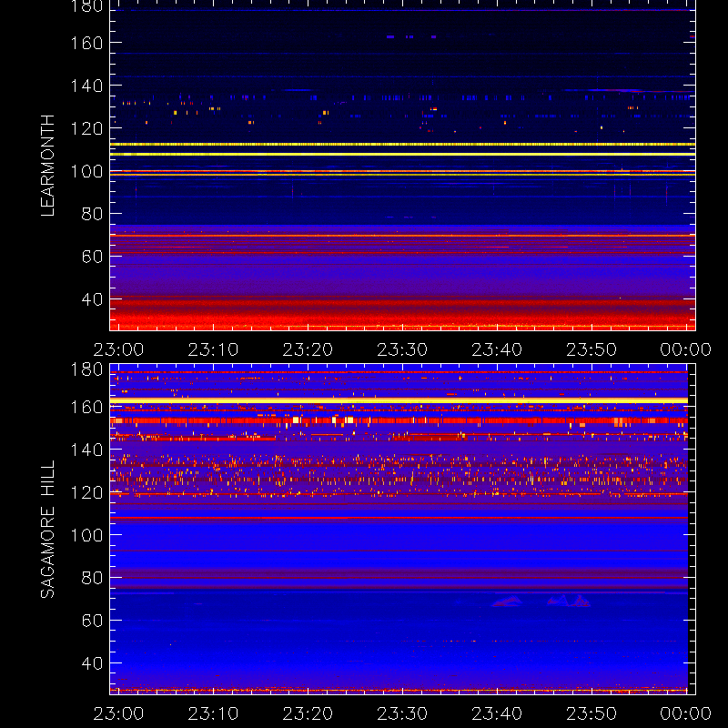The image size is (728, 728).
Task: Click 23:20 time label under Learmonth plot
Action: coord(308,349)
